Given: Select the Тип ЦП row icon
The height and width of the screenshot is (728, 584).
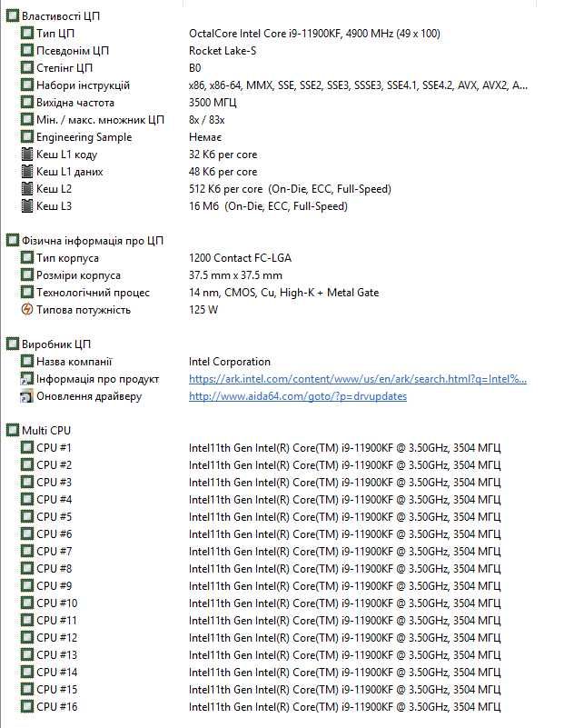Looking at the screenshot, I should point(27,34).
